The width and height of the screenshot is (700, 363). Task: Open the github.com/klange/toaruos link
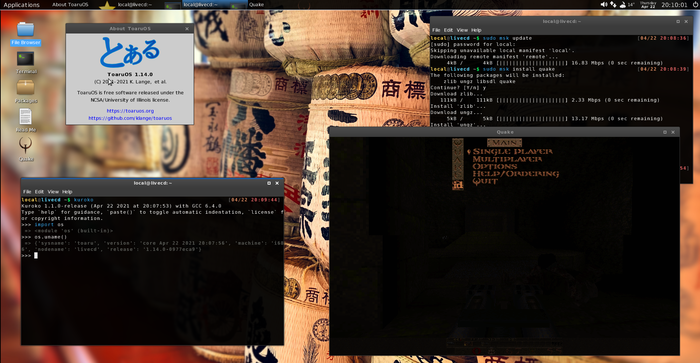pos(130,118)
